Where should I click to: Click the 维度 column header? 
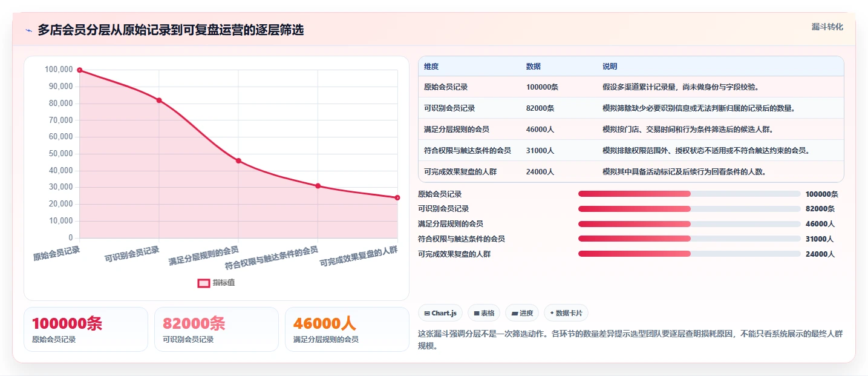point(431,66)
